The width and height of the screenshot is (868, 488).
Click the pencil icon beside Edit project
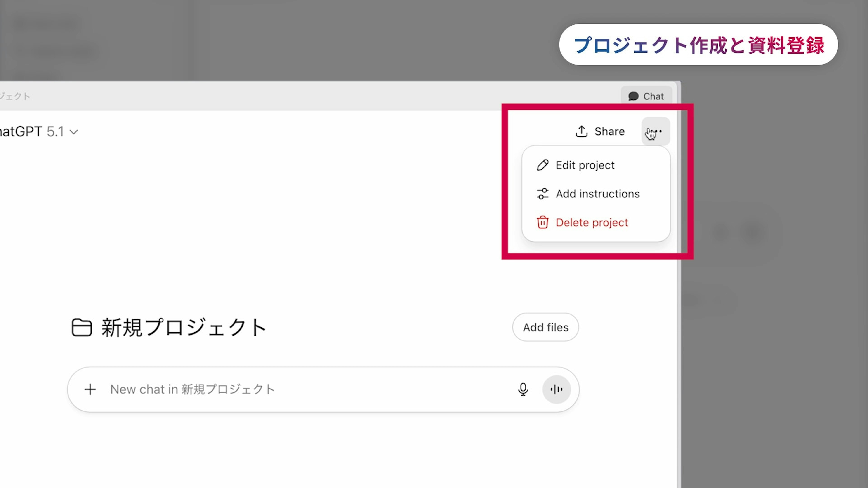pyautogui.click(x=542, y=165)
